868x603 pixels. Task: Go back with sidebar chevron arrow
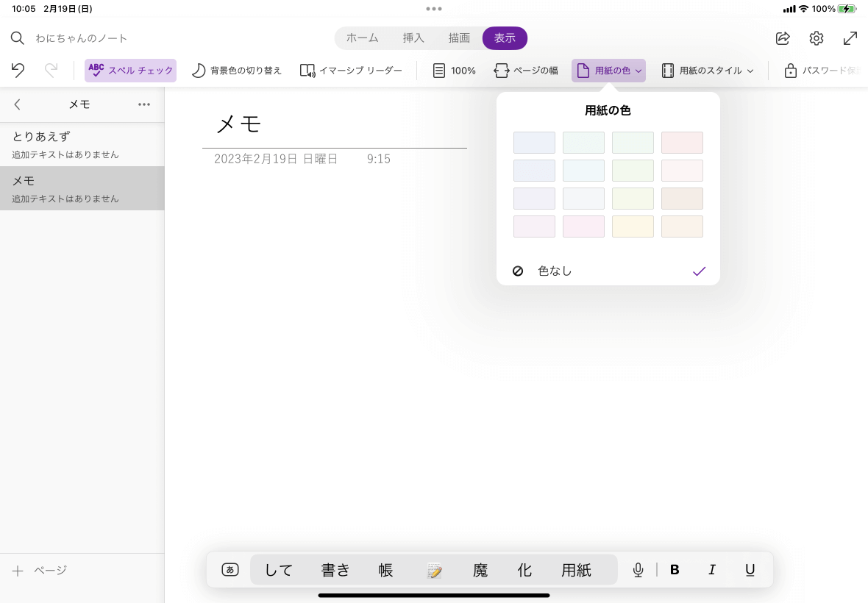click(17, 104)
